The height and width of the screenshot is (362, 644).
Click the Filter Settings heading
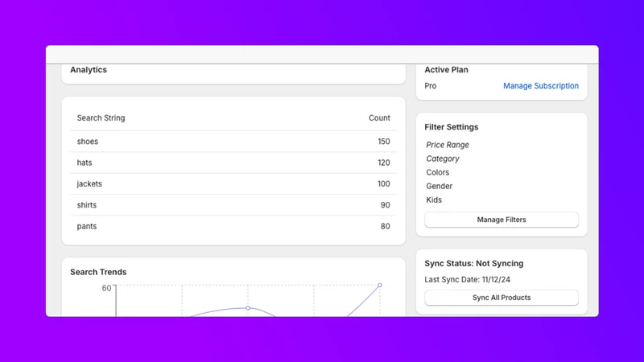pyautogui.click(x=451, y=127)
